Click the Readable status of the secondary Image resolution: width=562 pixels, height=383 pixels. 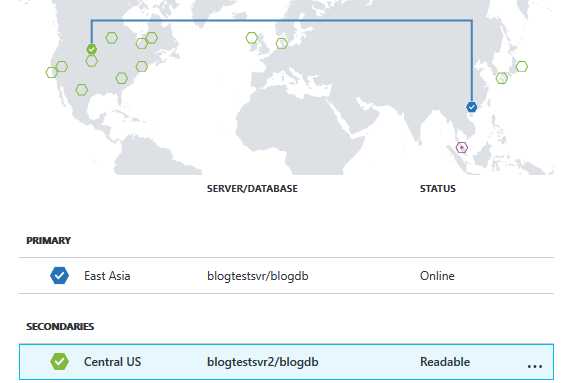click(445, 362)
